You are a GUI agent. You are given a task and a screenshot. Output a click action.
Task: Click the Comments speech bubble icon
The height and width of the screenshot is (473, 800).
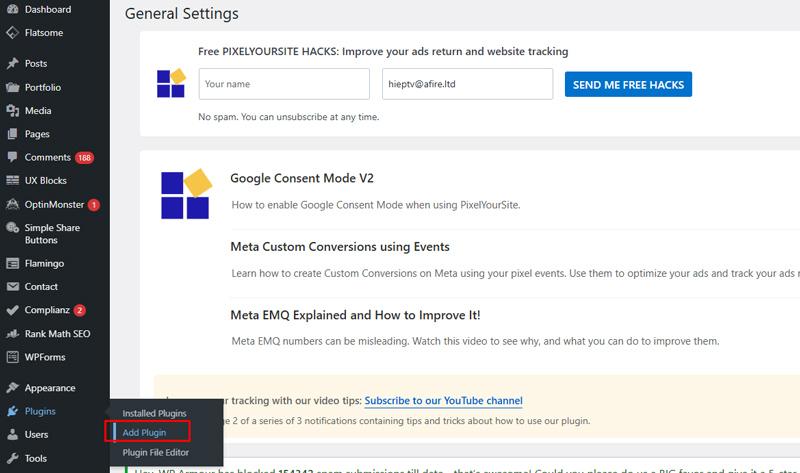tap(12, 158)
